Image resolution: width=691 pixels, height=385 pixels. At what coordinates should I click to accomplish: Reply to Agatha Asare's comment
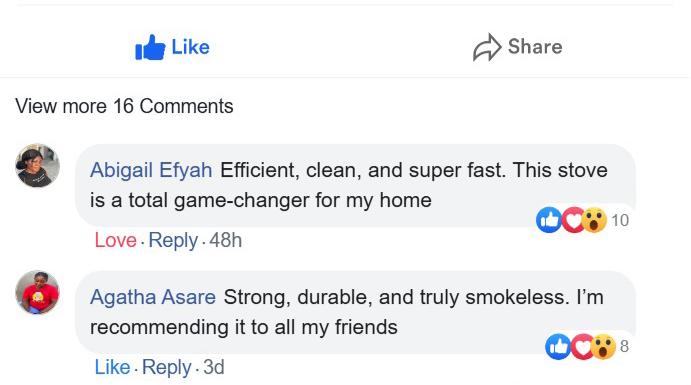coord(167,367)
